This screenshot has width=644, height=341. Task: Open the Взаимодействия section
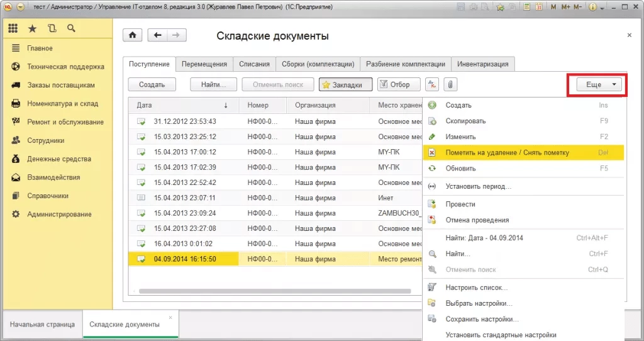click(x=53, y=177)
